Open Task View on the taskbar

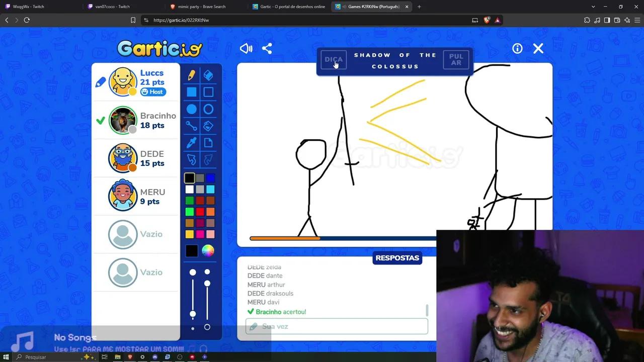105,357
